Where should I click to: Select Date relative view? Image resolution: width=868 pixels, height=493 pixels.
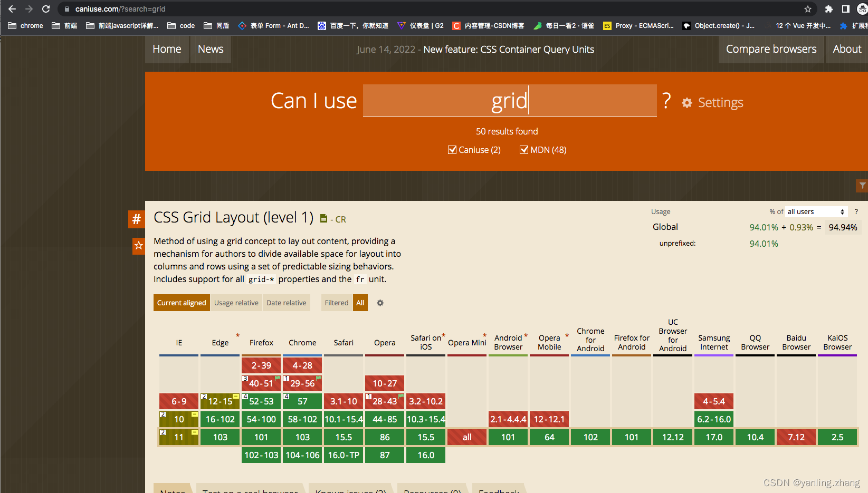pos(287,303)
